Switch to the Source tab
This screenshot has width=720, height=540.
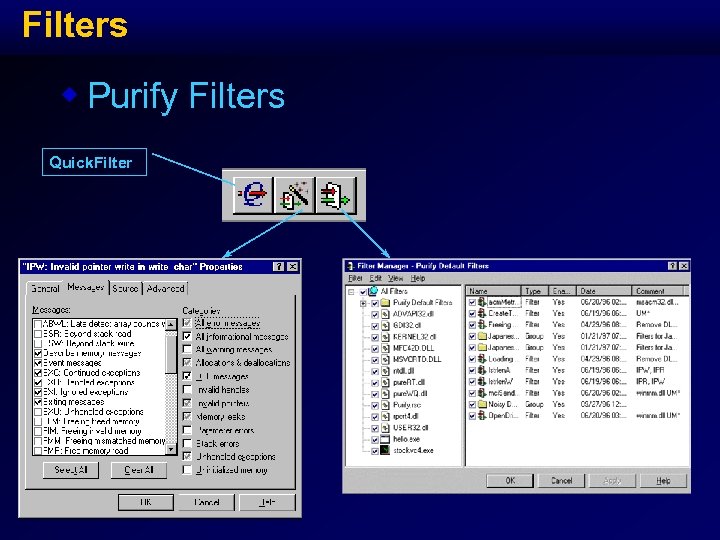[x=125, y=288]
